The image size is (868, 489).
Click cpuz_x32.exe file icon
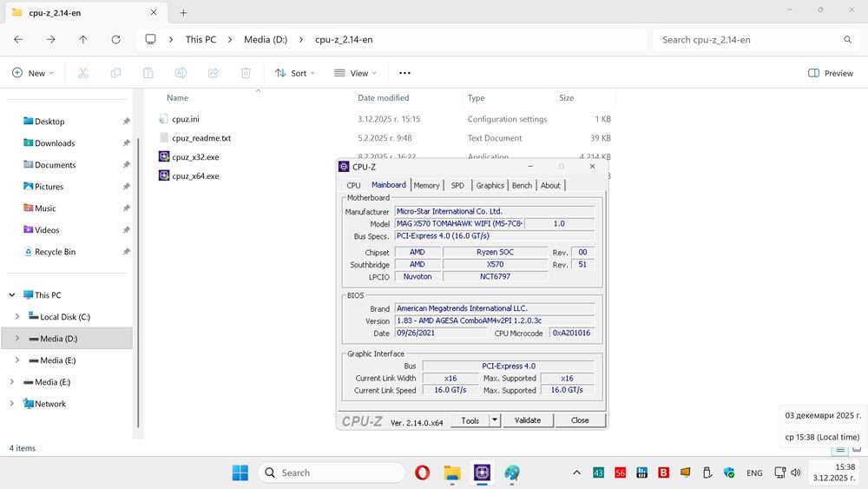[x=164, y=156]
